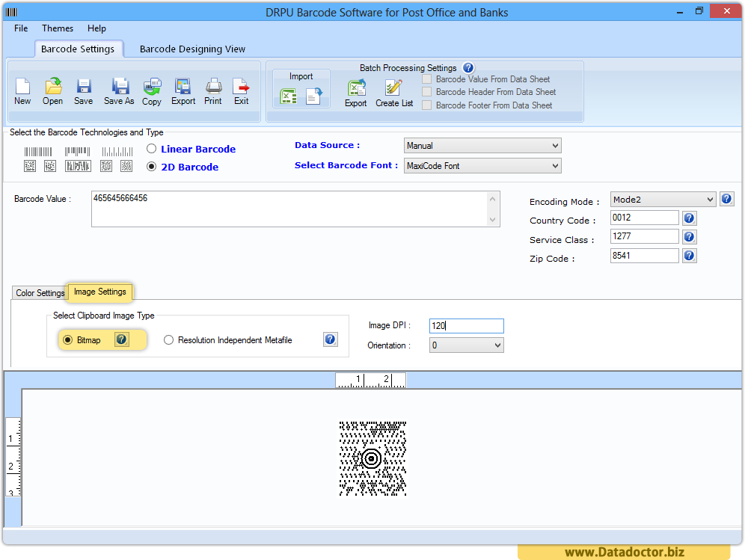The width and height of the screenshot is (745, 560).
Task: Open the Orientation dropdown
Action: (466, 345)
